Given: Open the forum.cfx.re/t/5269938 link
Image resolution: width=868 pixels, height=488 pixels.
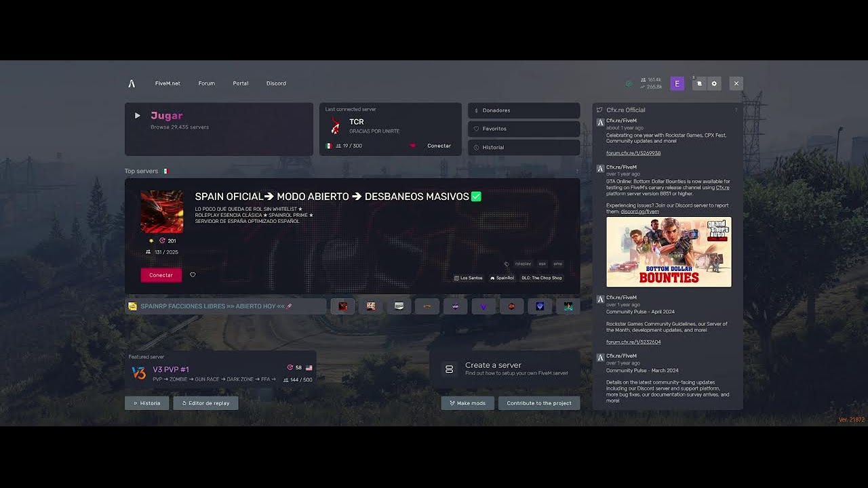Looking at the screenshot, I should [633, 153].
